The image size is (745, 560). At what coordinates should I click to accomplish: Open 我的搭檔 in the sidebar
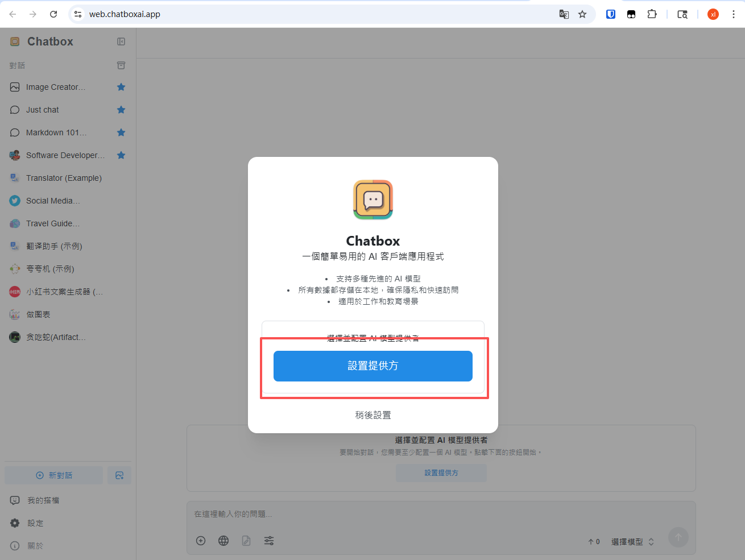click(68, 500)
